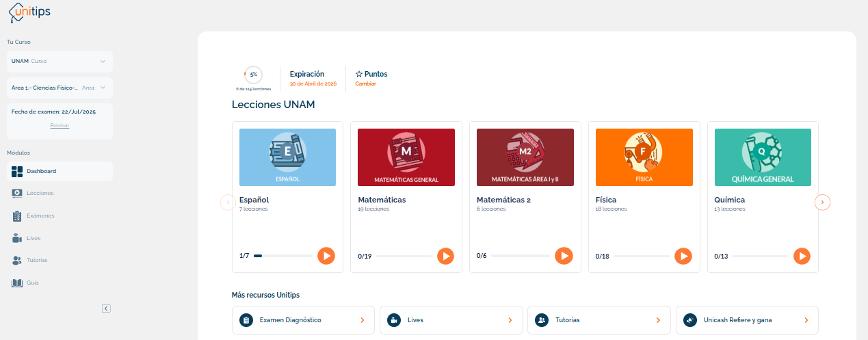
Task: Open Lives resource chevron arrow
Action: coord(510,320)
